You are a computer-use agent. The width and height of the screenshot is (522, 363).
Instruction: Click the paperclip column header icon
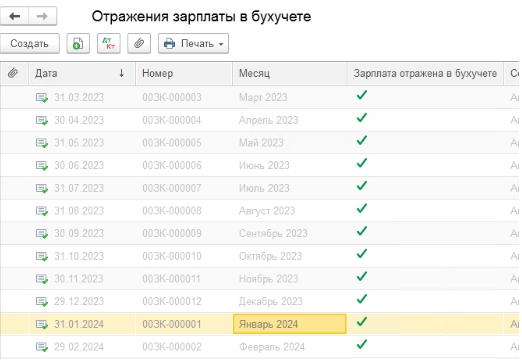coord(13,73)
